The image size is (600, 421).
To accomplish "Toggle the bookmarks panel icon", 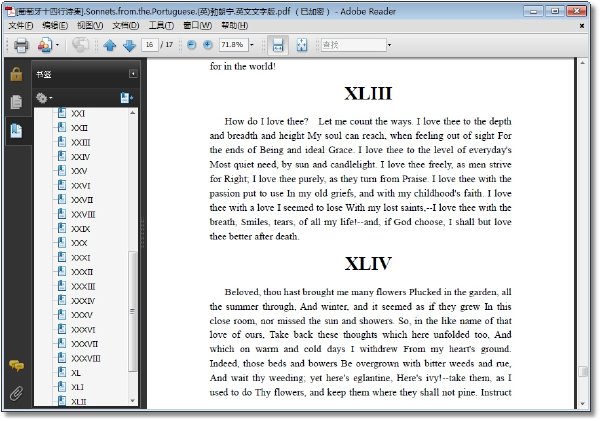I will (16, 131).
